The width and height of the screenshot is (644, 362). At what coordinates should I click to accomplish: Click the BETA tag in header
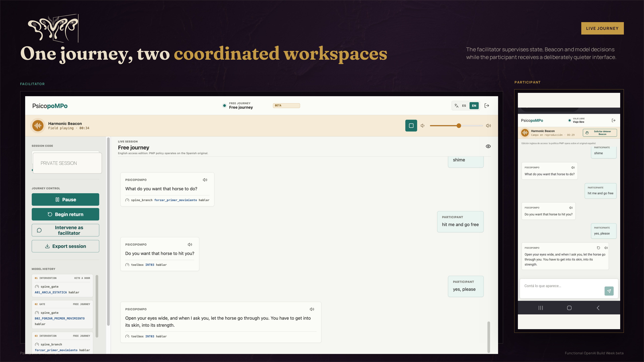(x=286, y=105)
